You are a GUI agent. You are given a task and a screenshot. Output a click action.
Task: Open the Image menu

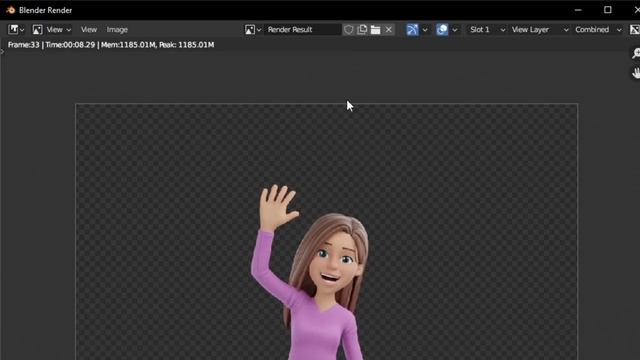117,29
